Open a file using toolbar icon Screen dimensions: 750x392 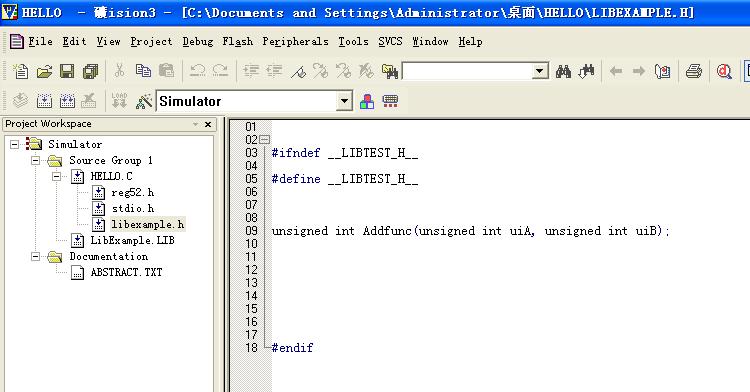tap(44, 71)
